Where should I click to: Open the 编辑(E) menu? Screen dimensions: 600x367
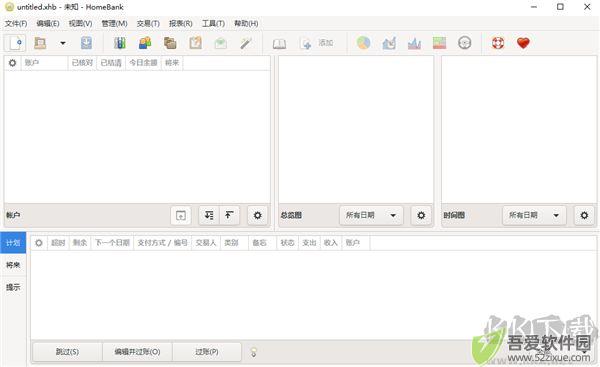(x=48, y=23)
